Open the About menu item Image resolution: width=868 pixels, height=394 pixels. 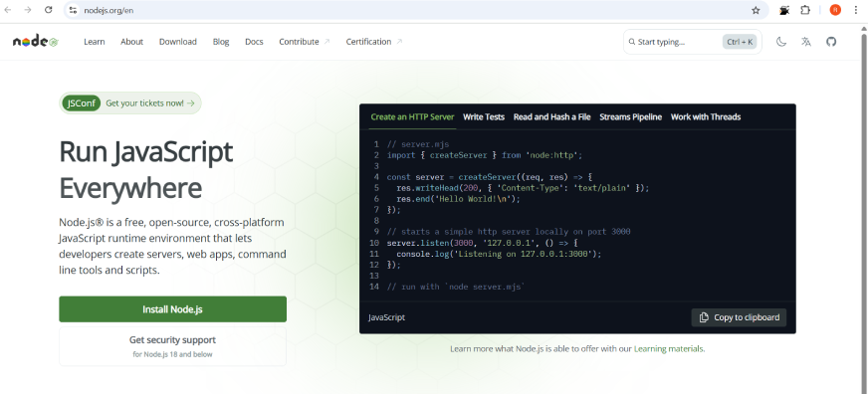pos(131,42)
